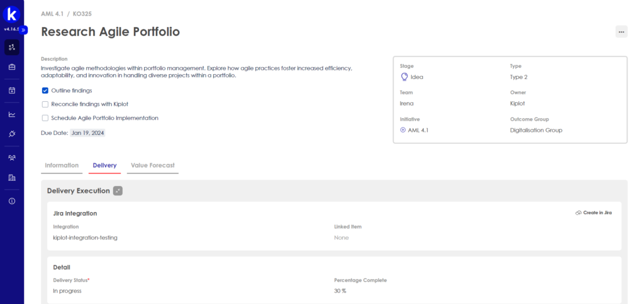644x304 pixels.
Task: Click the AML 4.1 breadcrumb link
Action: pos(52,14)
